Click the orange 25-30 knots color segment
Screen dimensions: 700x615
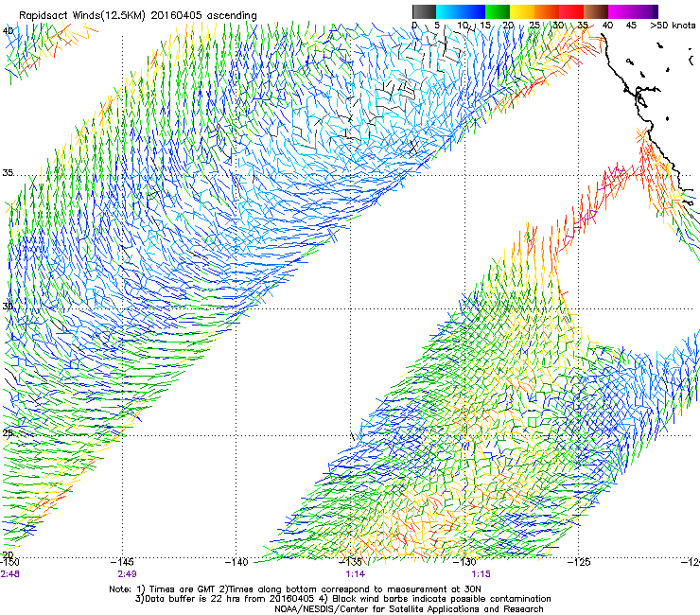(x=547, y=11)
